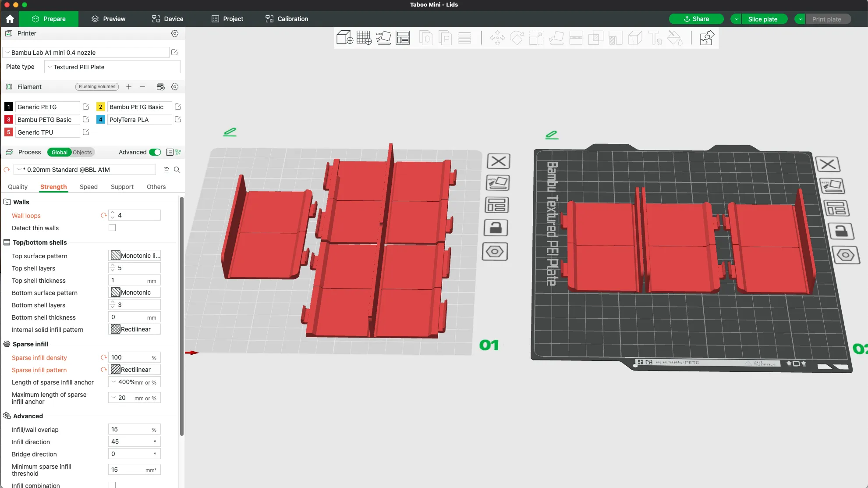Switch process scope to Objects
This screenshot has width=868, height=488.
[x=82, y=152]
